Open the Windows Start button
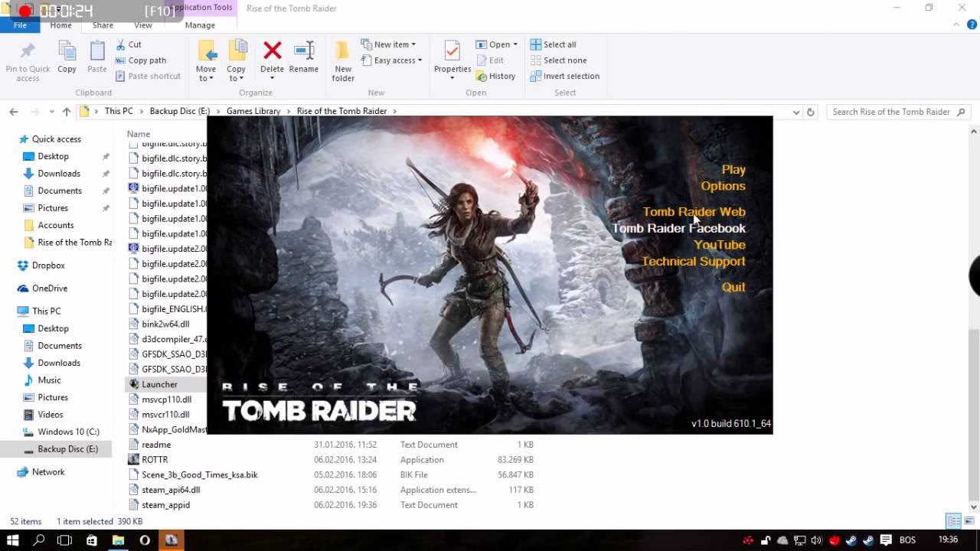Viewport: 980px width, 551px height. tap(13, 540)
